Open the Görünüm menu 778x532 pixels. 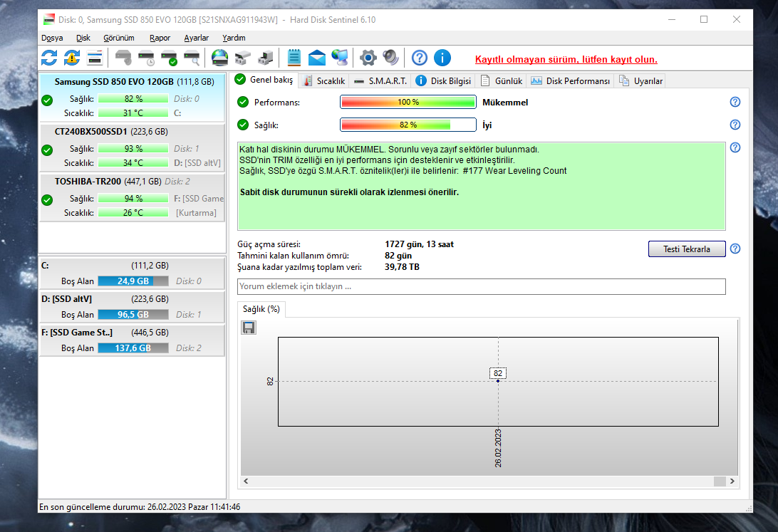click(x=118, y=38)
